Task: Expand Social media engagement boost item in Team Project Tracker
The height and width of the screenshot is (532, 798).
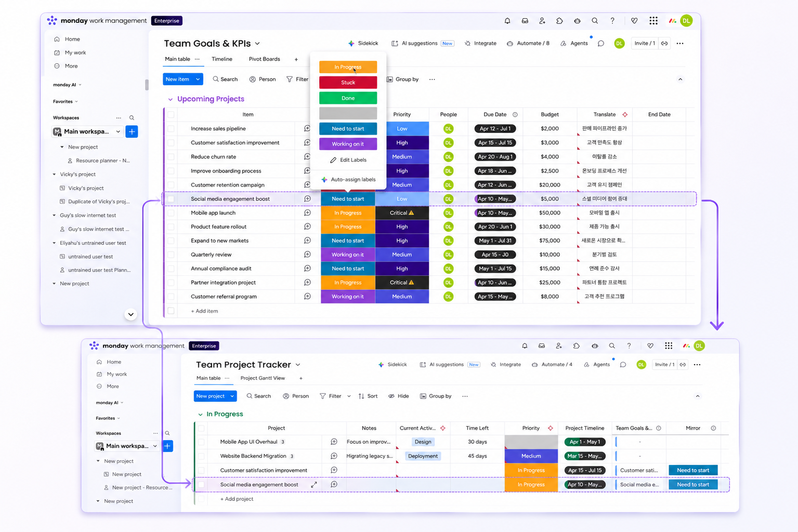Action: 314,485
